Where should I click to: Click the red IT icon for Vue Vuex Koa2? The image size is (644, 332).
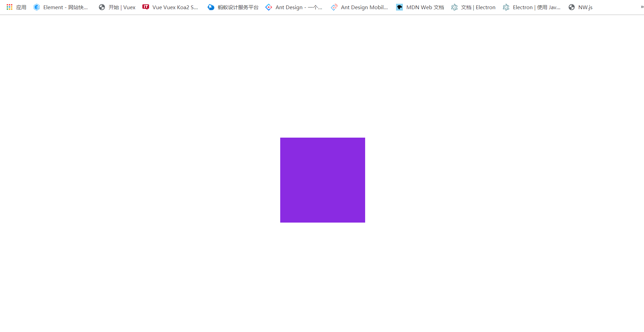click(146, 7)
